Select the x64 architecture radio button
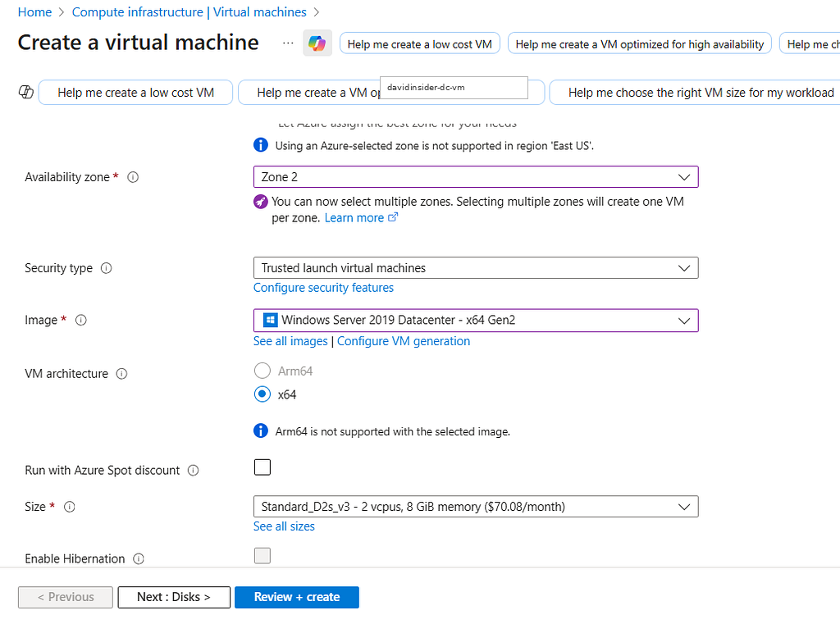This screenshot has width=840, height=624. click(x=262, y=394)
